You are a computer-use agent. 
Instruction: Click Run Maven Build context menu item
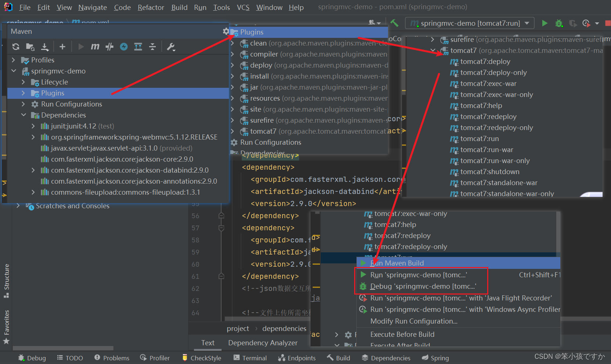tap(459, 263)
